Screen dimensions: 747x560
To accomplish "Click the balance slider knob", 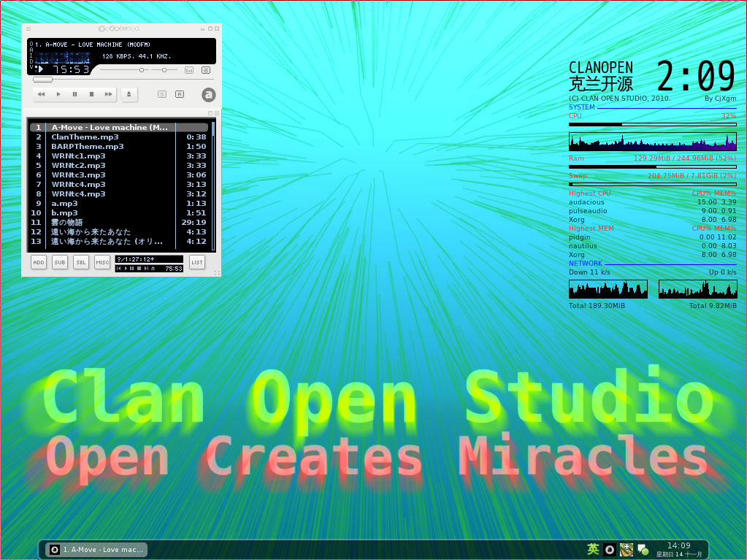I will [164, 70].
